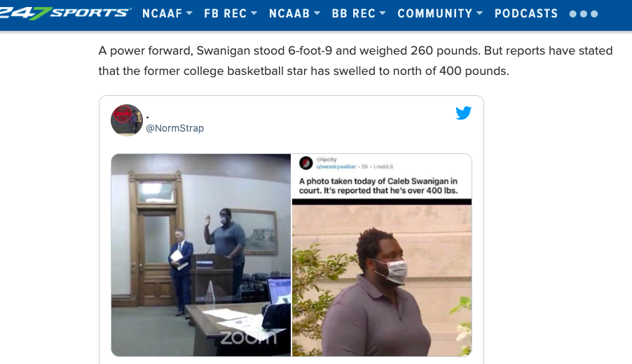Expand the COMMUNITY dropdown arrow
The image size is (632, 364).
pyautogui.click(x=480, y=13)
